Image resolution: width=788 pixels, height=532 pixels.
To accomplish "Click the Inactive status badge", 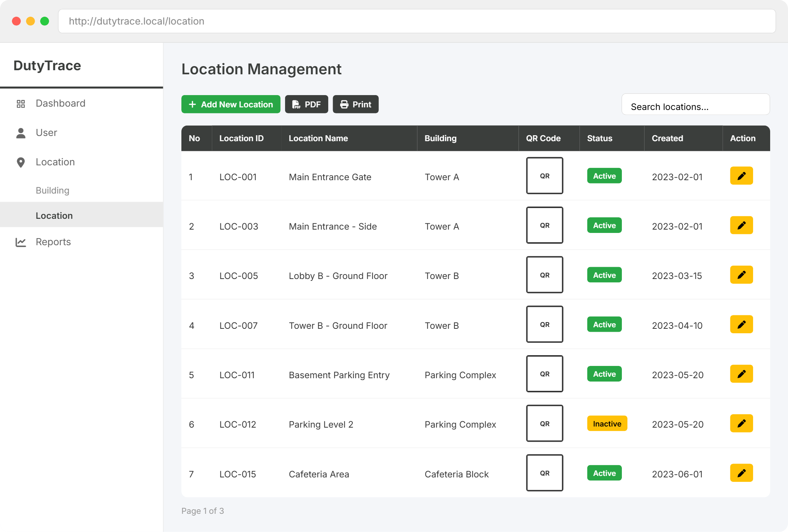I will tap(607, 424).
